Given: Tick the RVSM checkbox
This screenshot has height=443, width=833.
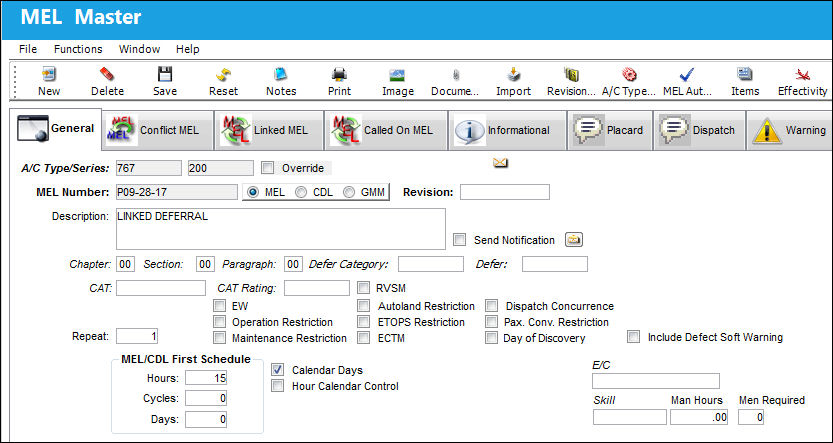Looking at the screenshot, I should click(363, 288).
